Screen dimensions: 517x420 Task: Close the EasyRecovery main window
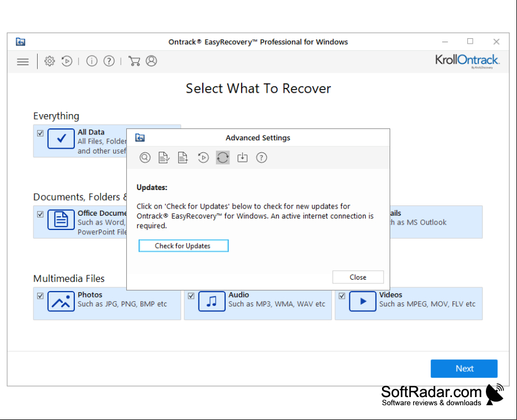(496, 42)
